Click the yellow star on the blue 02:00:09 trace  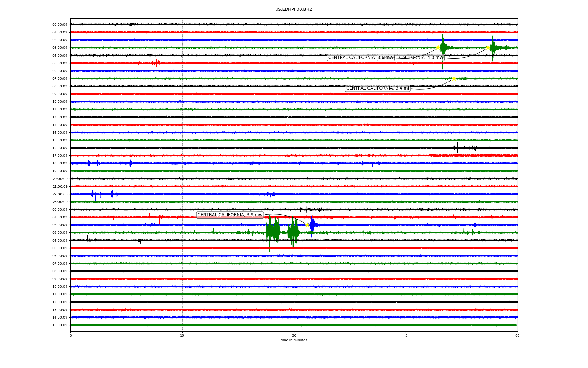tap(307, 225)
